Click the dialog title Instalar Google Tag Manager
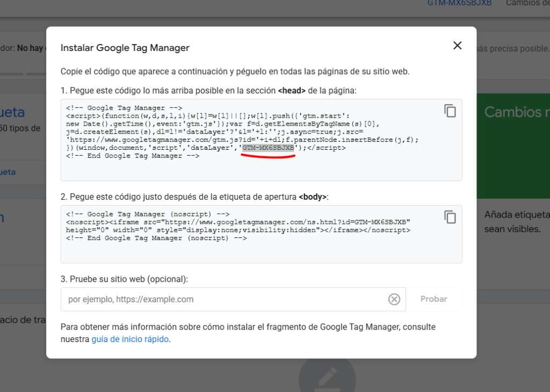 pyautogui.click(x=125, y=48)
